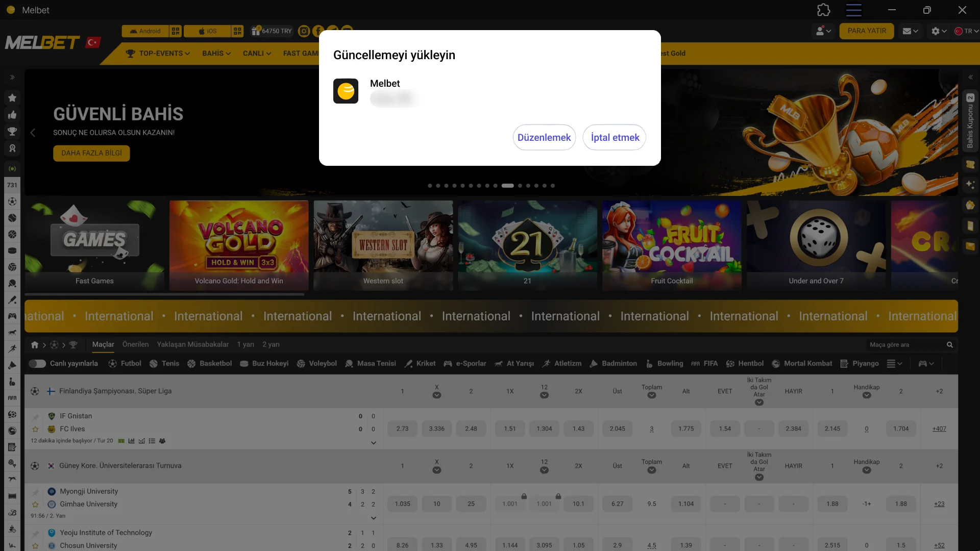
Task: Click PARA YATIR deposit button
Action: 867,31
